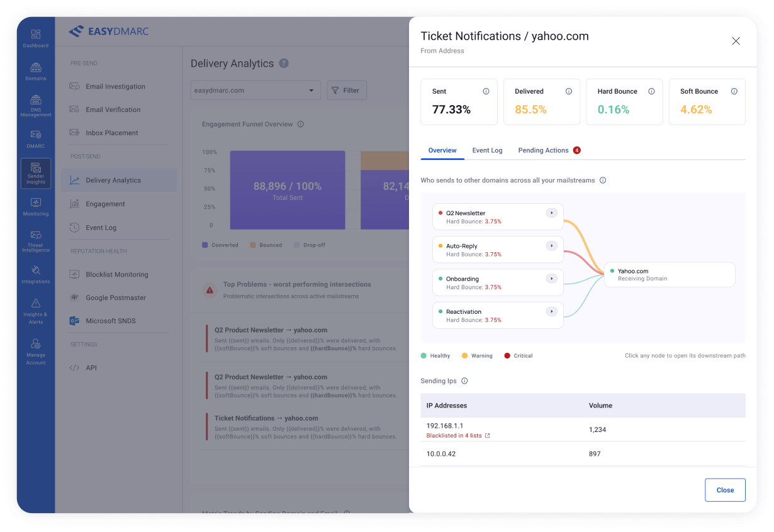774x532 pixels.
Task: Click the Sending Ips info icon
Action: [x=464, y=381]
